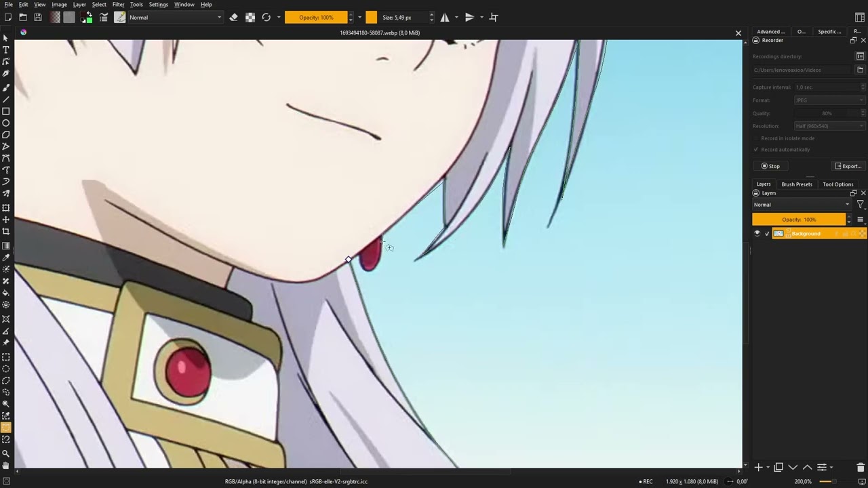Move layer up with arrow icon
Image resolution: width=868 pixels, height=488 pixels.
click(x=807, y=467)
